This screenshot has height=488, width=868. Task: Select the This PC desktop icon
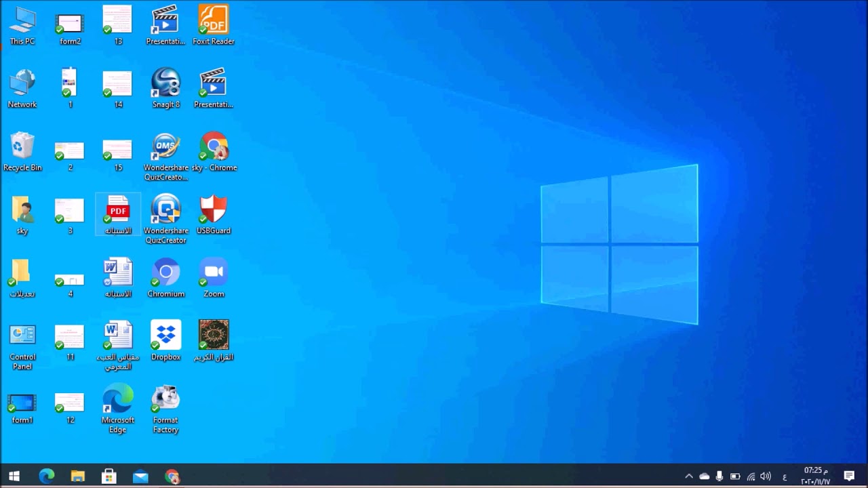point(22,26)
